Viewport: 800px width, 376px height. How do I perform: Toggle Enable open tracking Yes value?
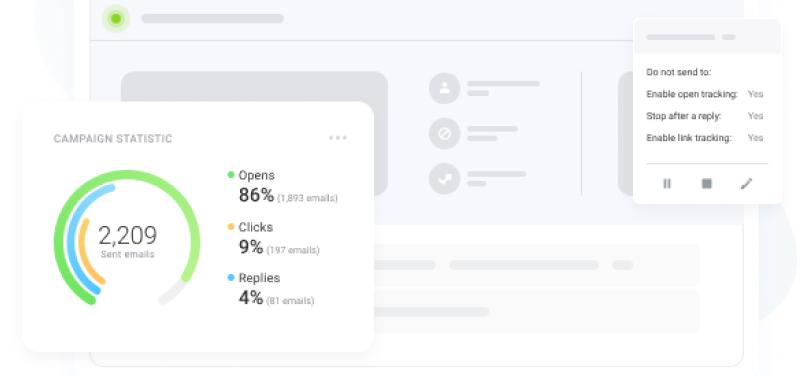click(755, 94)
